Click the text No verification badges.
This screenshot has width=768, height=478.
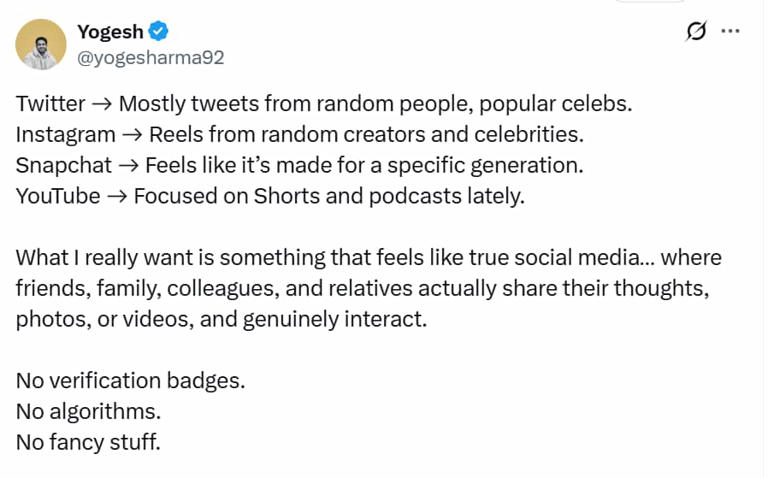click(x=130, y=381)
